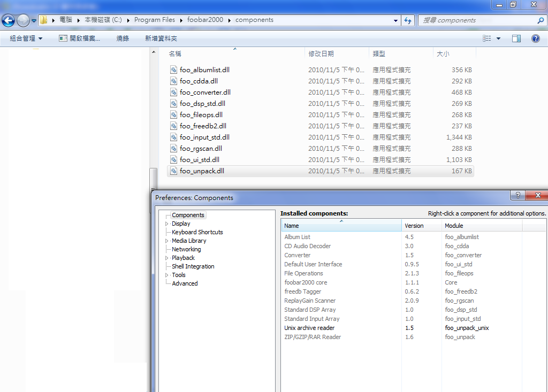This screenshot has height=392, width=548.
Task: Expand the Media Library tree node
Action: (x=167, y=241)
